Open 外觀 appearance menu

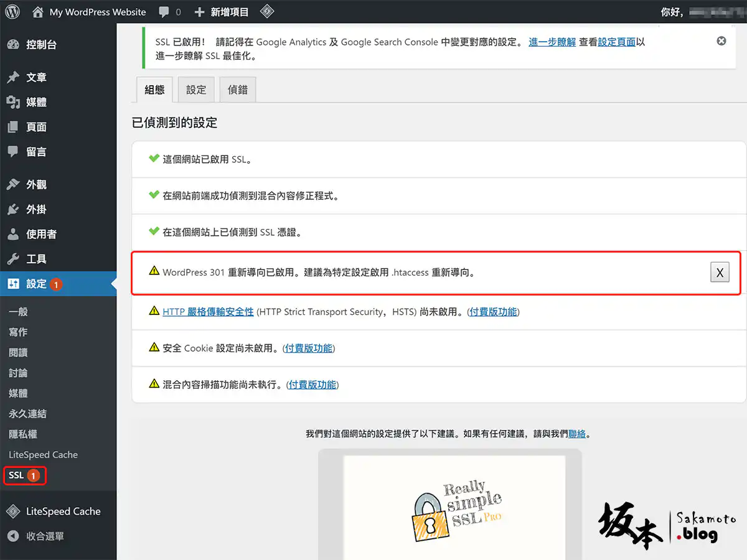pyautogui.click(x=36, y=185)
